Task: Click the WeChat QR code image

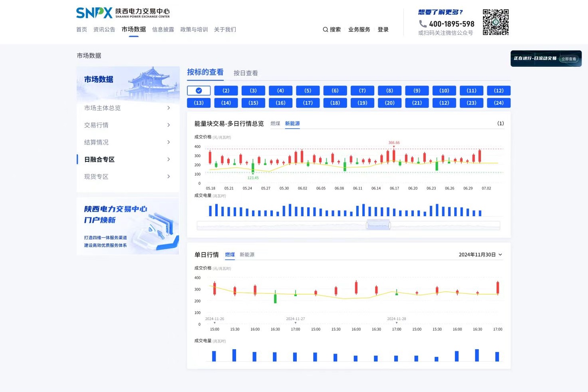Action: (x=495, y=22)
